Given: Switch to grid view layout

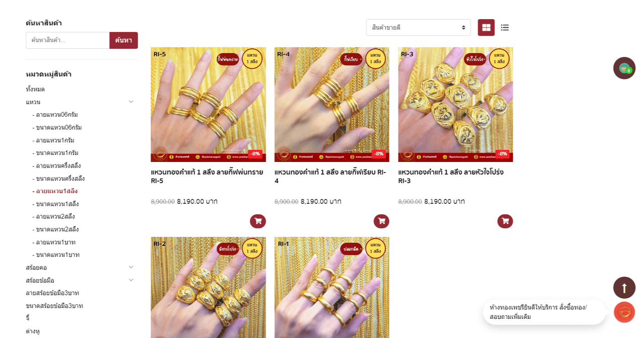Looking at the screenshot, I should tap(486, 28).
